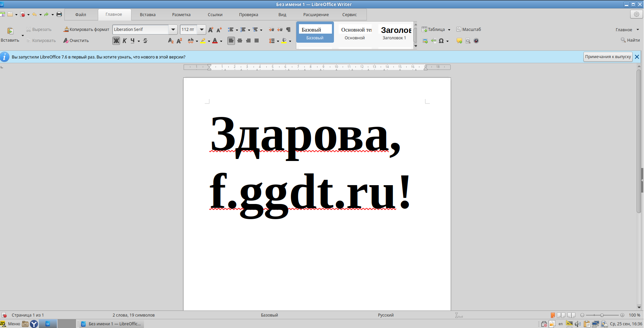Click the Decrease indent icon

(280, 30)
